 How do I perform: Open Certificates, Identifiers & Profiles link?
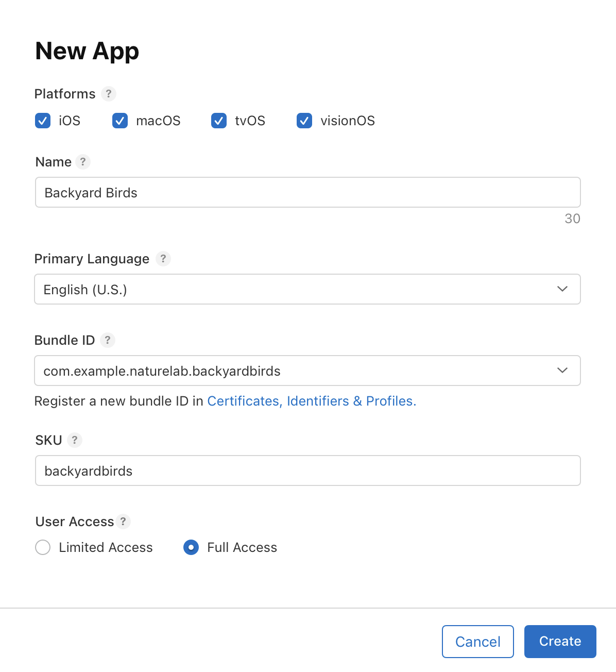[x=312, y=401]
